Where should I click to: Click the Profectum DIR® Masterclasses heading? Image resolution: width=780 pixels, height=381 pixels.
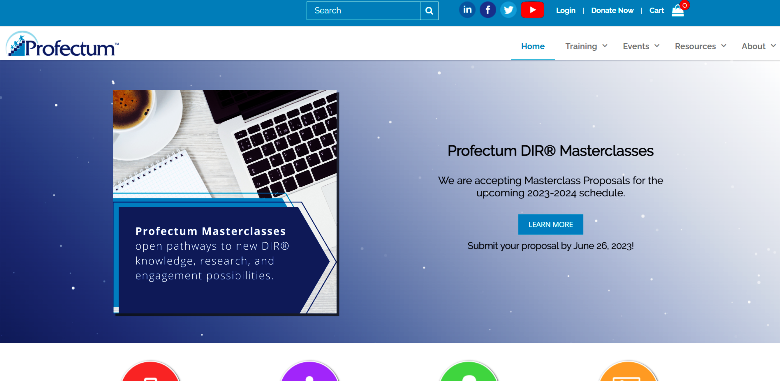[x=550, y=151]
